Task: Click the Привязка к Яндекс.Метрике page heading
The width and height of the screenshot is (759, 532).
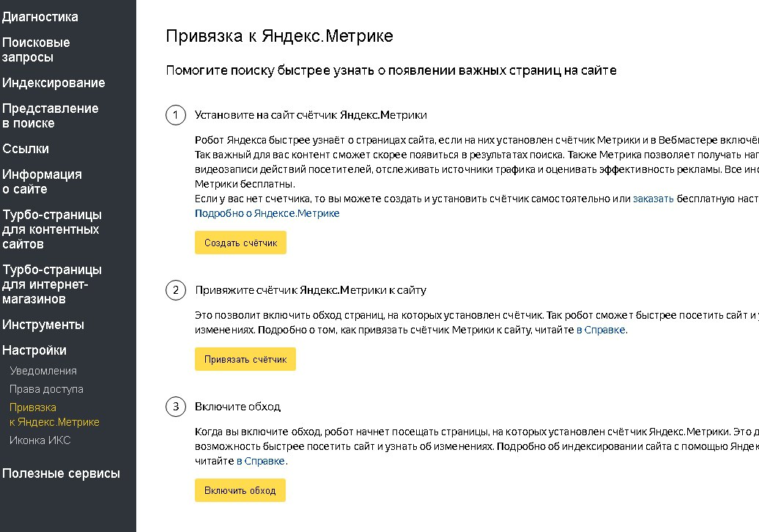Action: [279, 36]
